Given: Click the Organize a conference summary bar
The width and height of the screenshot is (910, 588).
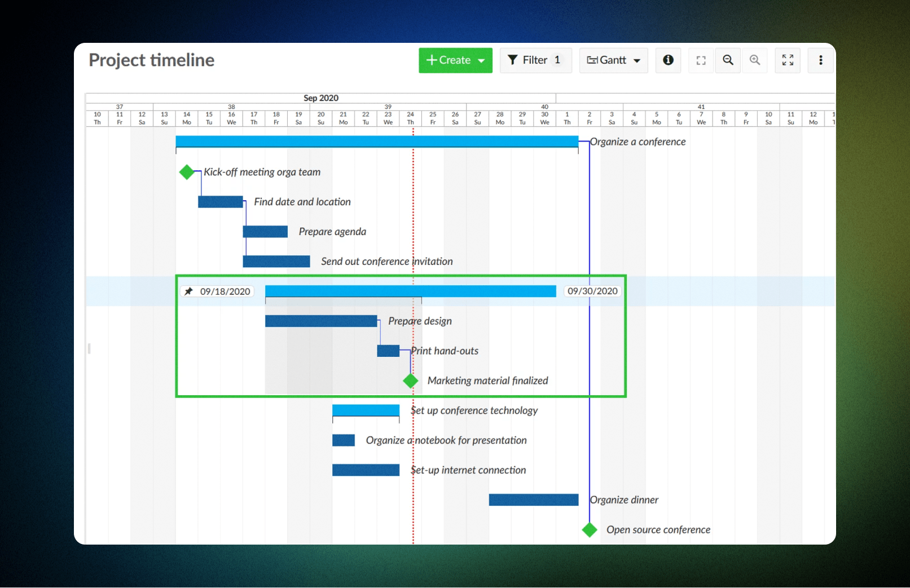Looking at the screenshot, I should 377,142.
